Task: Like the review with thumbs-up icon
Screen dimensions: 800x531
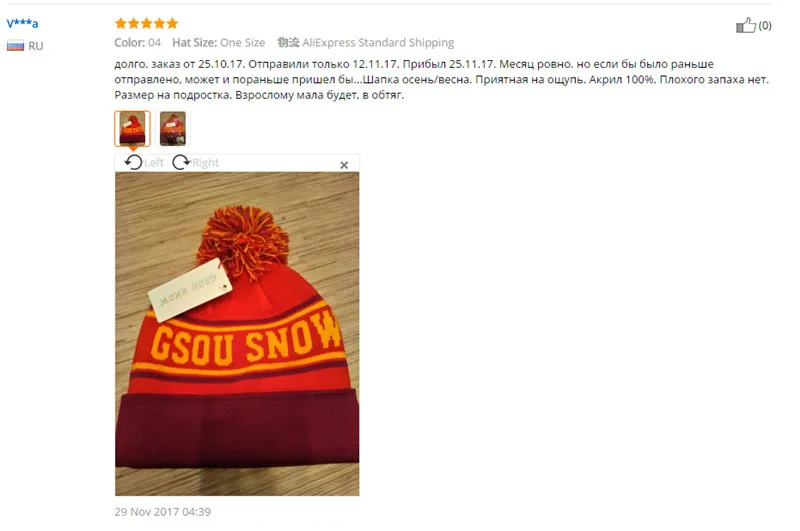Action: coord(745,25)
